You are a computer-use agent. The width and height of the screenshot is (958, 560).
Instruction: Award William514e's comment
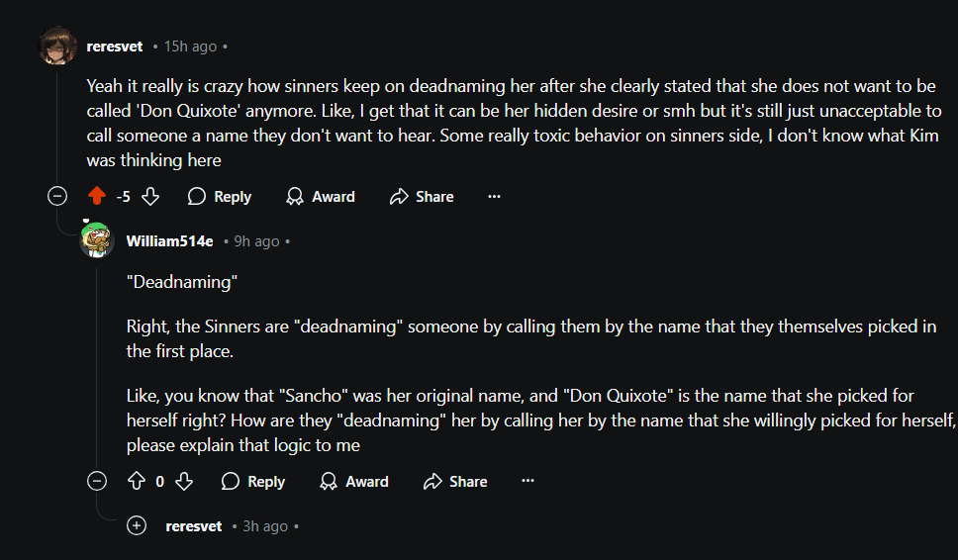tap(354, 482)
